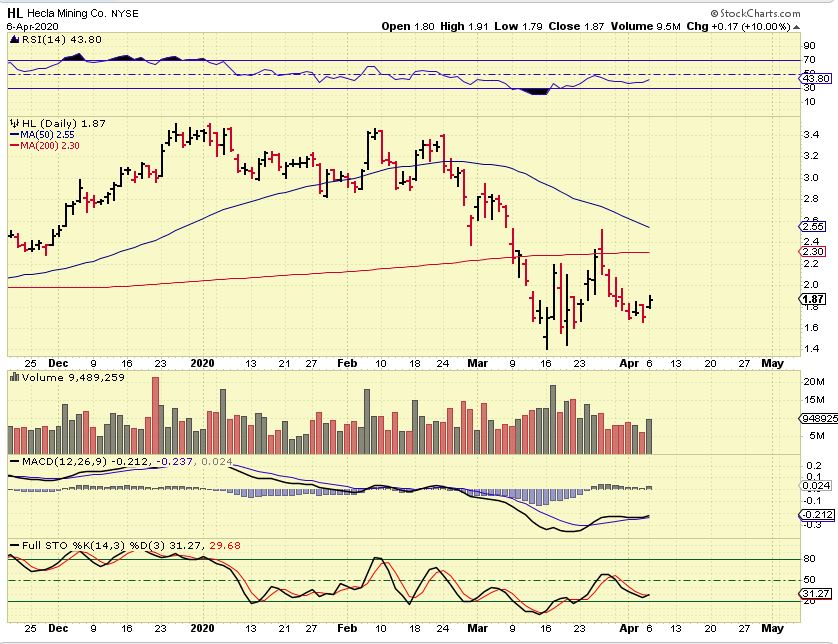Click the Open 1.80 value in header
Image resolution: width=838 pixels, height=644 pixels.
[408, 26]
